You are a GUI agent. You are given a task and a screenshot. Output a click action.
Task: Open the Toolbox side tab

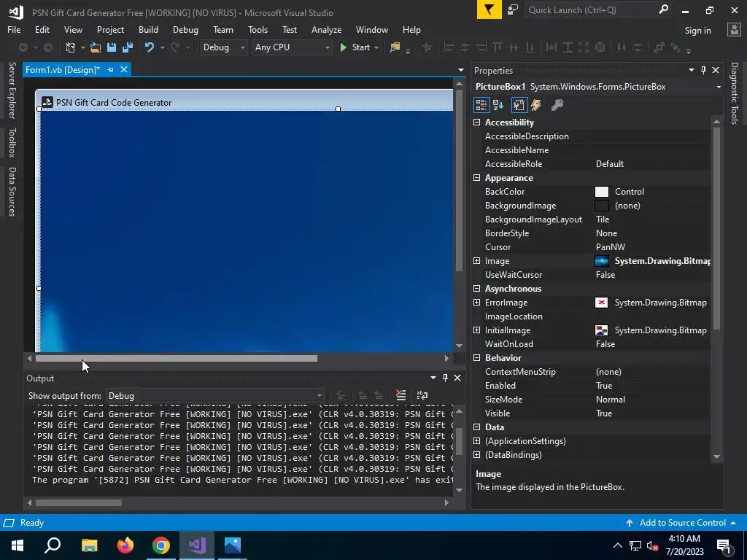(12, 142)
